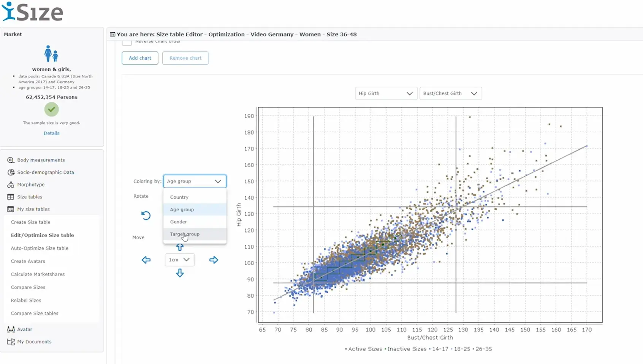This screenshot has height=364, width=643.
Task: Open the Avatar menu item
Action: [x=25, y=329]
